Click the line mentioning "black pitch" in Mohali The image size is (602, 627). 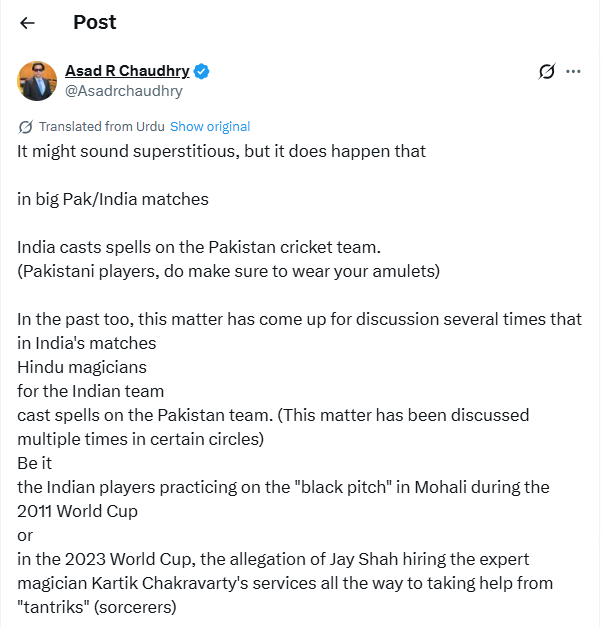(283, 487)
